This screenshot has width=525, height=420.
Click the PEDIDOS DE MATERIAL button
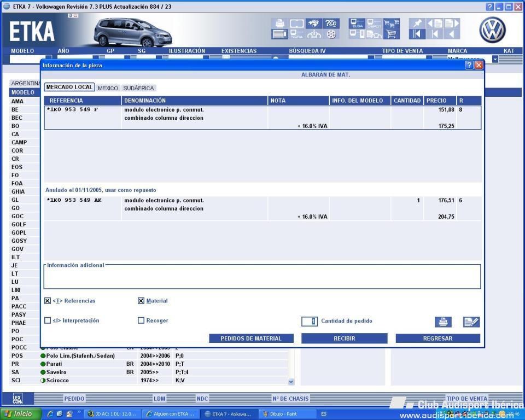coord(251,339)
